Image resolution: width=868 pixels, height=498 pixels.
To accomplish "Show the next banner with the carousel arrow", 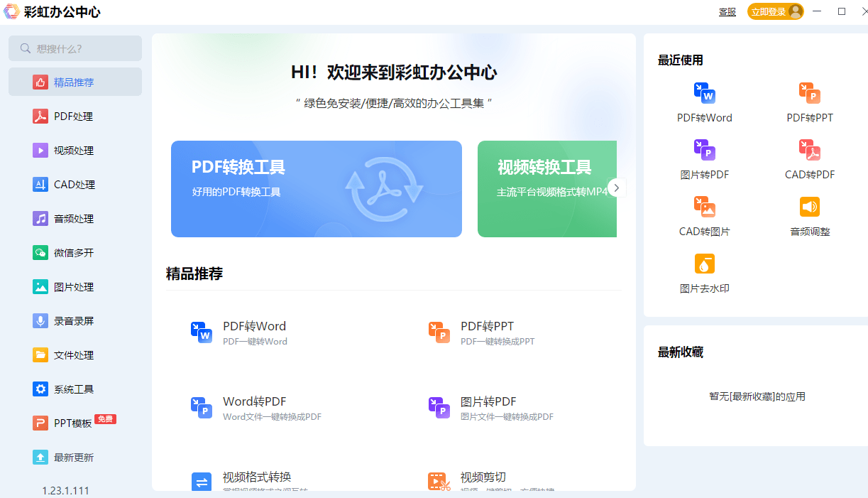I will point(616,187).
